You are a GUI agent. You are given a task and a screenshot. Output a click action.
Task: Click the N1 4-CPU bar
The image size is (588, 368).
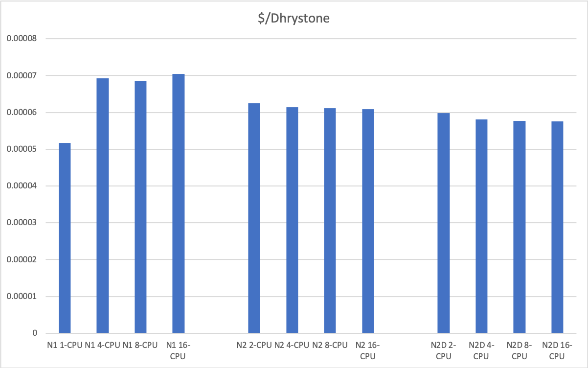102,206
